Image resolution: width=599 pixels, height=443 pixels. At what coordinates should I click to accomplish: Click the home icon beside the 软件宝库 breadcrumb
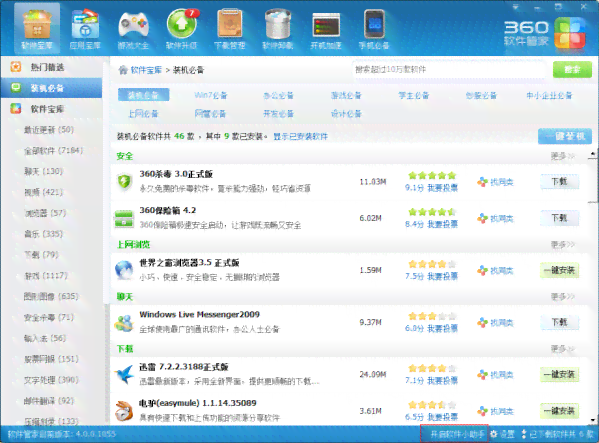(123, 70)
